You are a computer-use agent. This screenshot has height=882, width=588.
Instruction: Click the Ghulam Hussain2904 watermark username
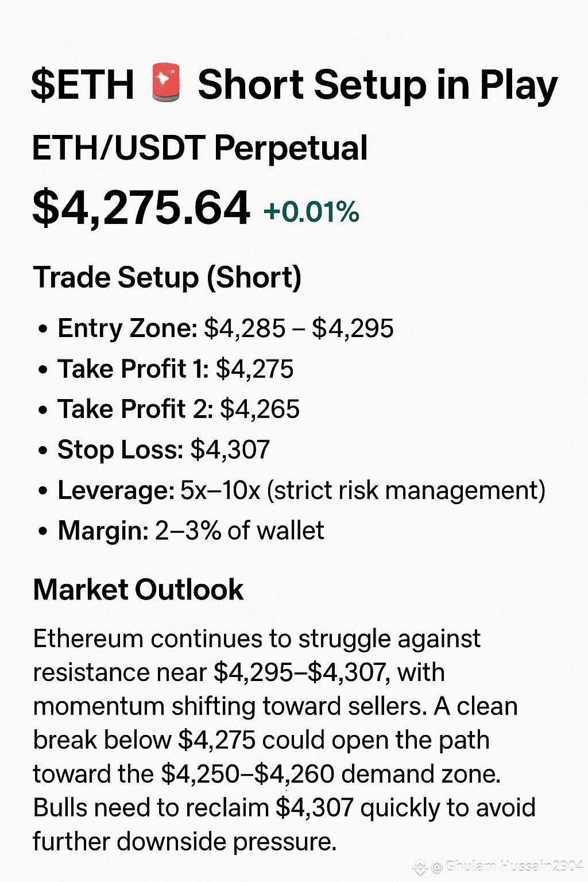pyautogui.click(x=507, y=866)
